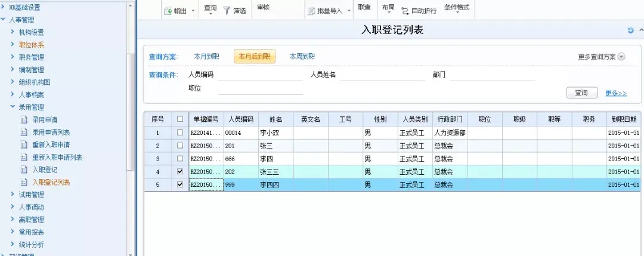Open the 批量导入 dropdown arrow

point(349,11)
